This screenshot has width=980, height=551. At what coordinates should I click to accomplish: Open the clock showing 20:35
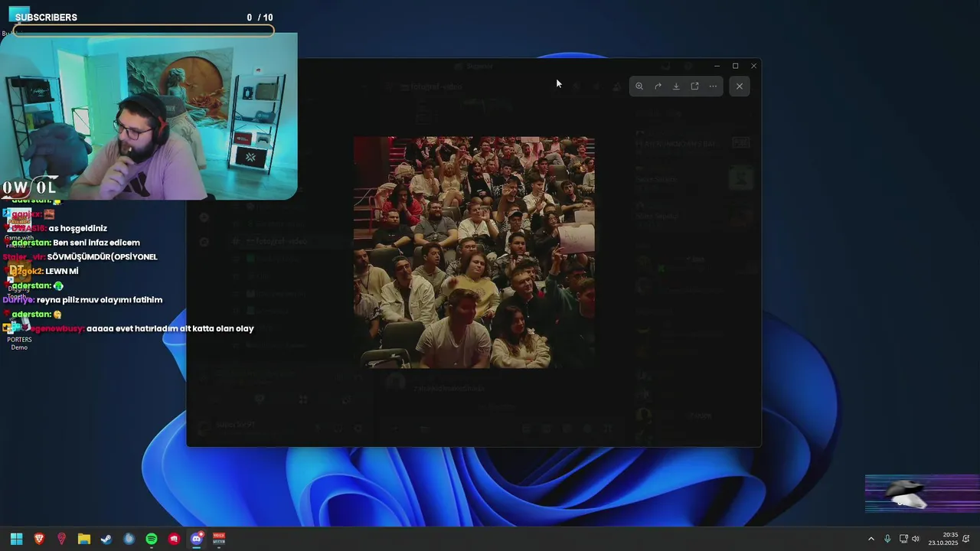tap(943, 539)
